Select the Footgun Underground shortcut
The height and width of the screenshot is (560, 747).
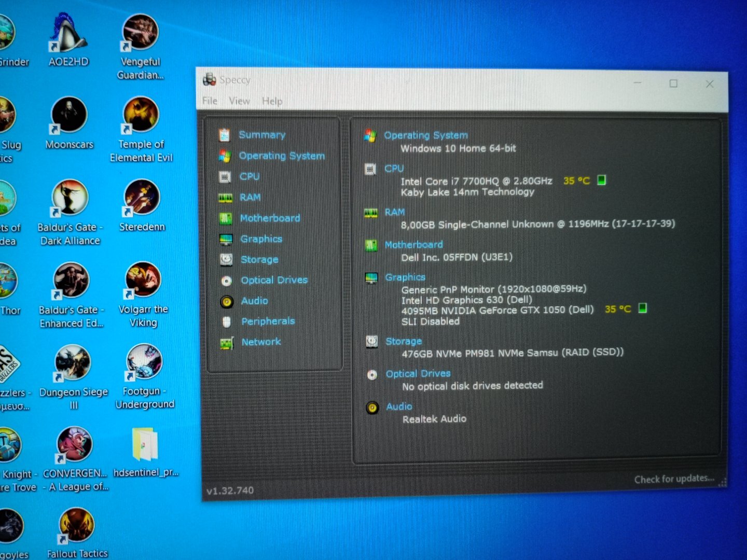[145, 377]
